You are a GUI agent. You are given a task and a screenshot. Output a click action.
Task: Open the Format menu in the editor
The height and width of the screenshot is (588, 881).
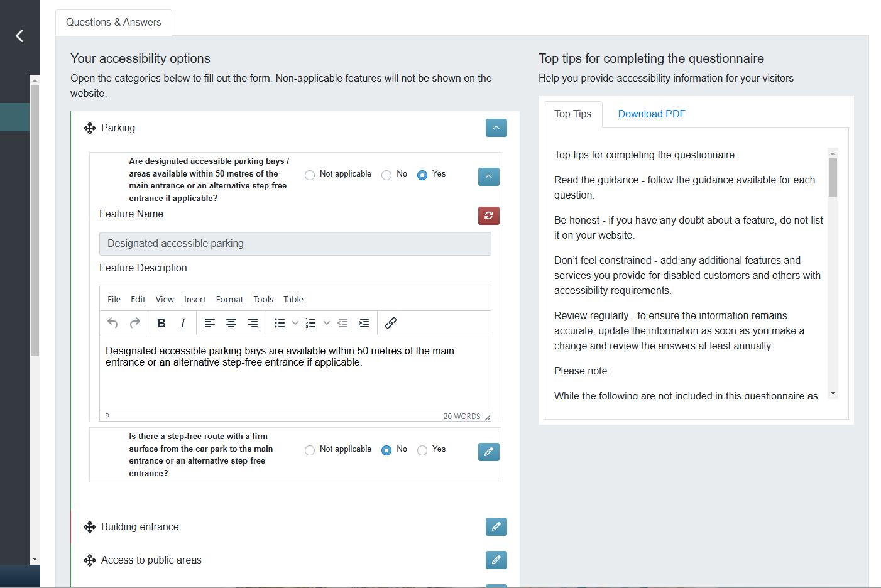click(x=229, y=299)
